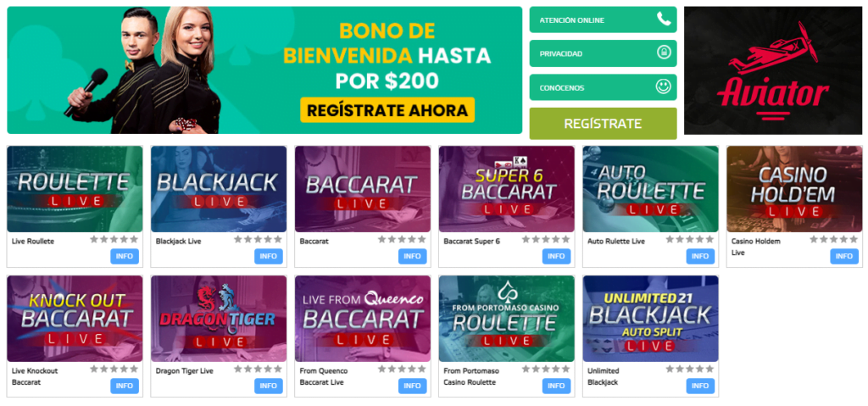This screenshot has height=406, width=868.
Task: Open the Roulette Live game thumbnail
Action: [x=75, y=188]
